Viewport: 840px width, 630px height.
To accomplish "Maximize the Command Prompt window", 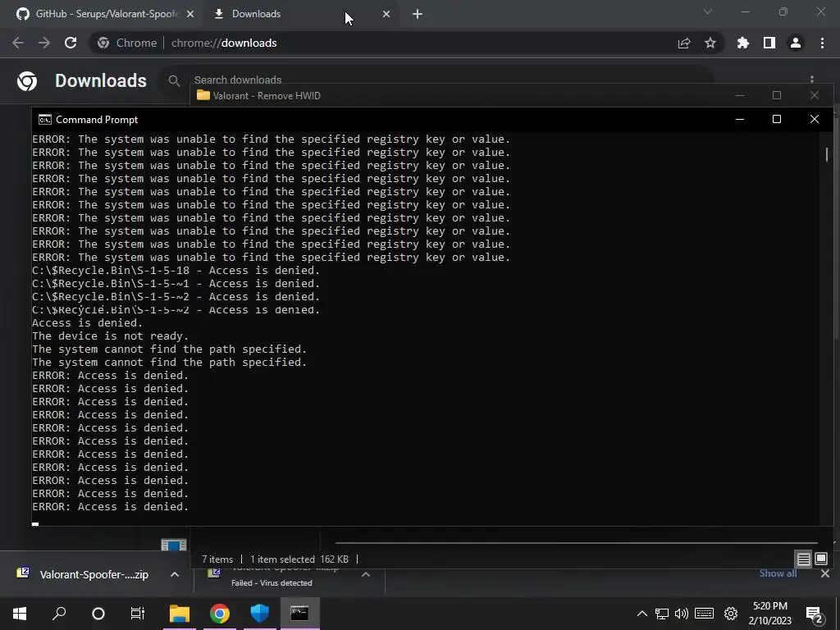I will (x=776, y=119).
